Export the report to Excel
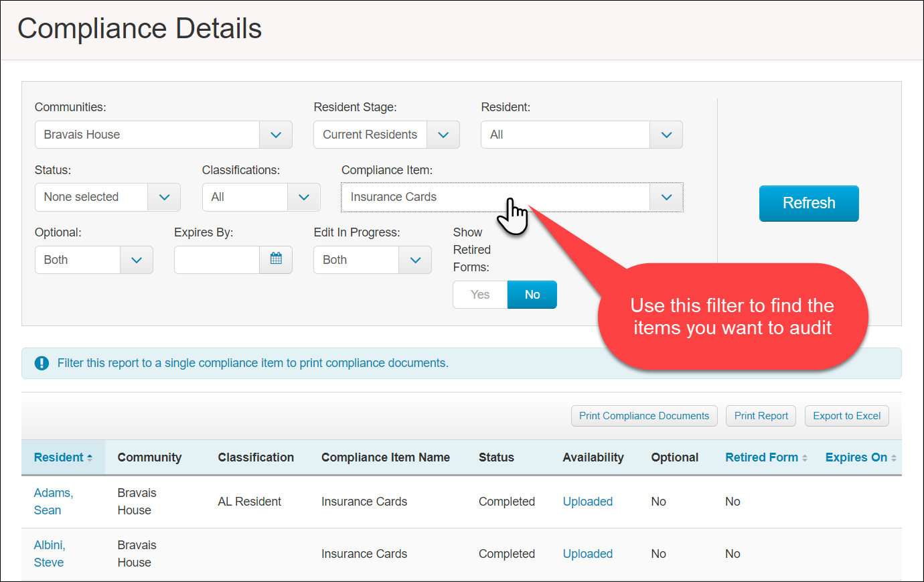The width and height of the screenshot is (924, 582). tap(846, 416)
